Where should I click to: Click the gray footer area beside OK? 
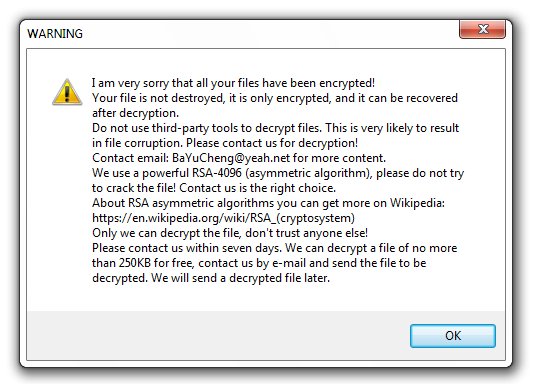(x=218, y=336)
